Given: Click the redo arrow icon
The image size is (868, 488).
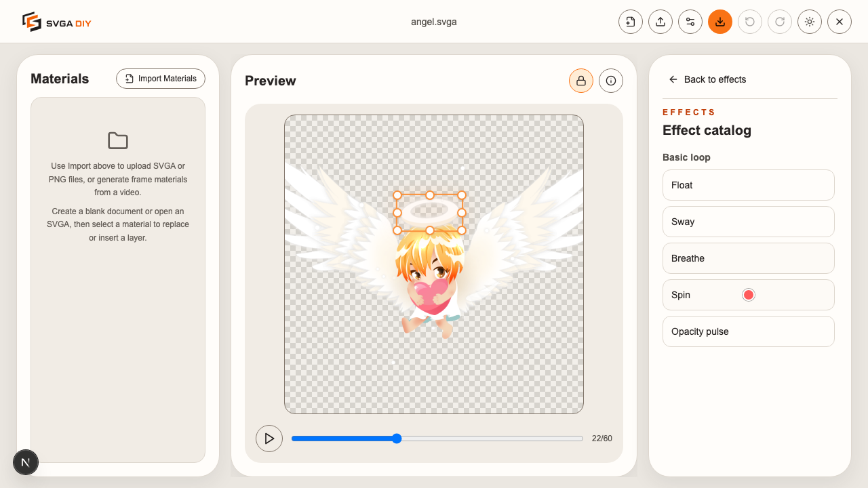Looking at the screenshot, I should point(780,22).
